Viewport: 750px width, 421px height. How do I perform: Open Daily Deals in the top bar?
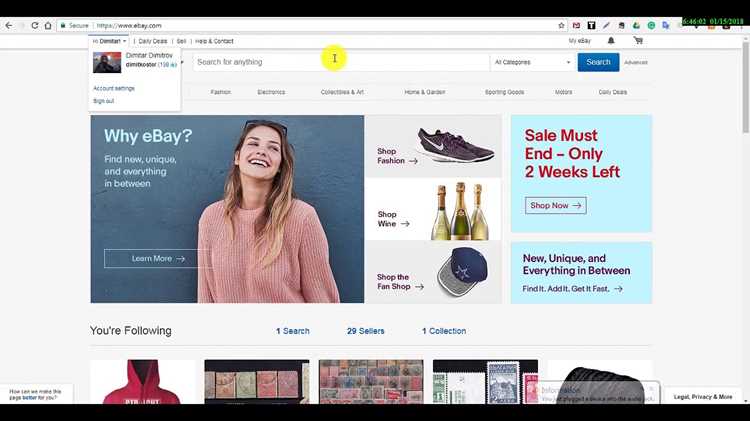coord(153,41)
